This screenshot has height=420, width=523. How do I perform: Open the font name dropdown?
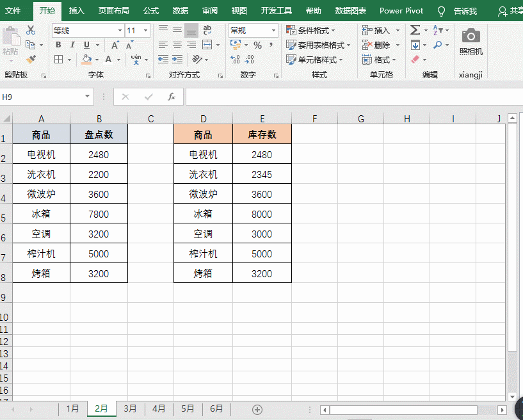coord(120,30)
